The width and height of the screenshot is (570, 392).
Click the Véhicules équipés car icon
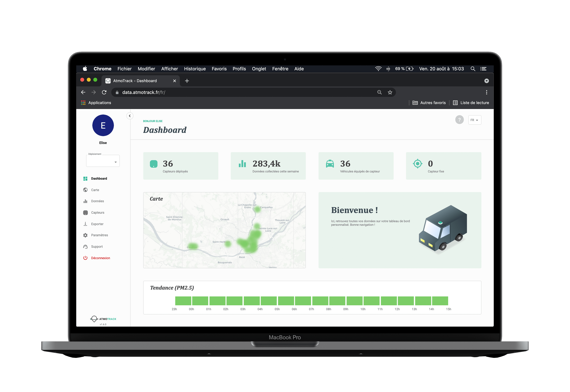330,164
